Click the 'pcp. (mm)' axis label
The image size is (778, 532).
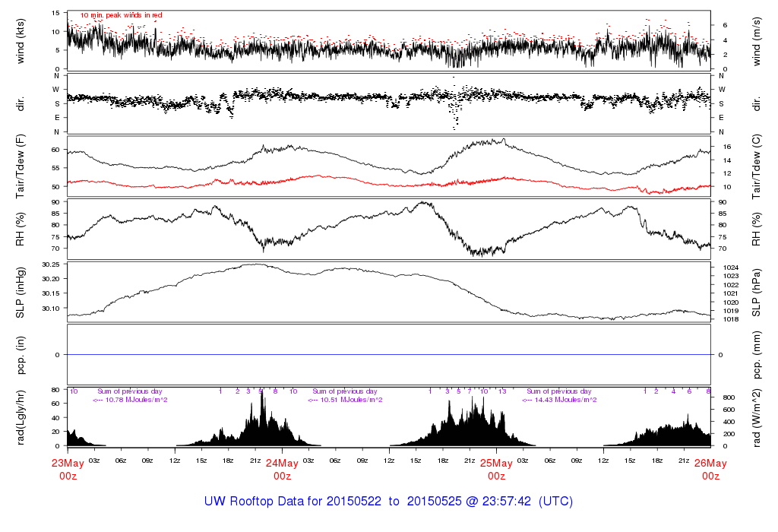point(756,356)
